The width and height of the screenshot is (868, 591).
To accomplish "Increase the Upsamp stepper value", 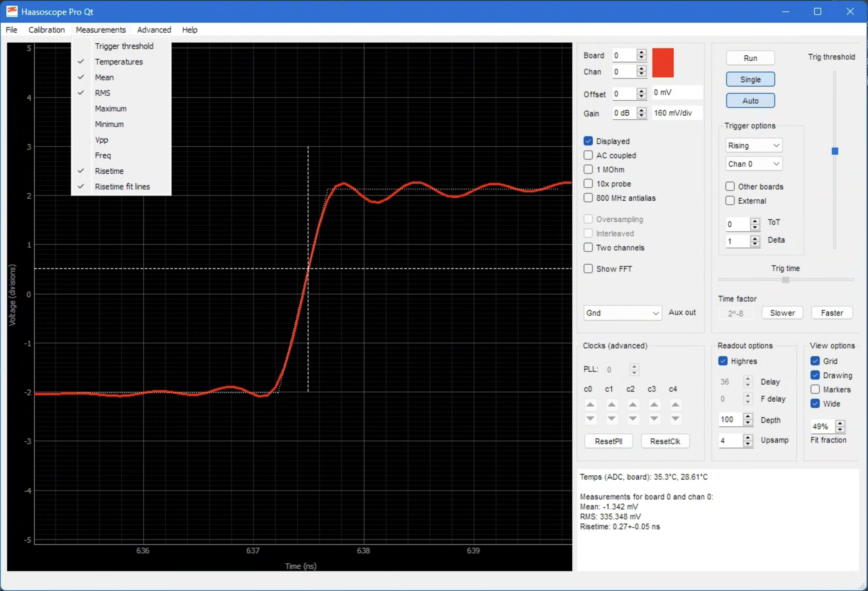I will click(748, 437).
